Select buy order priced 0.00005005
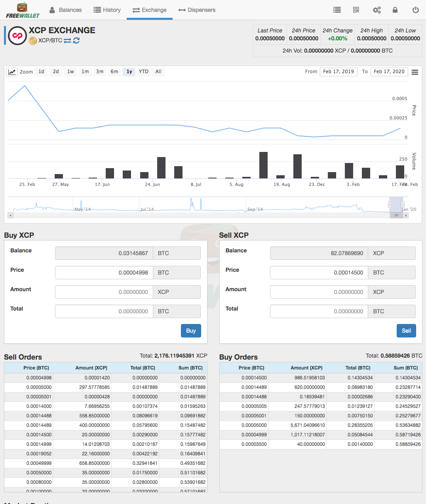This screenshot has width=426, height=504. [x=321, y=406]
